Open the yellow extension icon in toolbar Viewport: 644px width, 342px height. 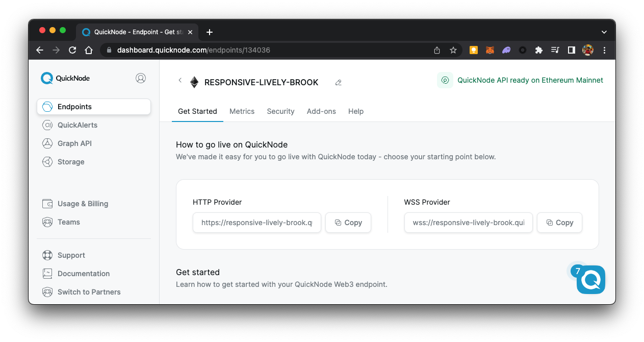coord(474,50)
